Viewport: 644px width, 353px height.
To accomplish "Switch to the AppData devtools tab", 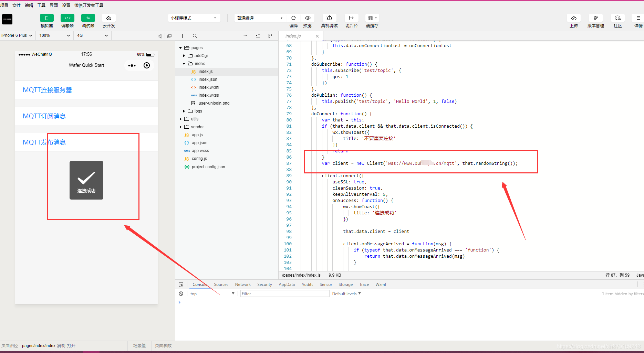I will pyautogui.click(x=287, y=285).
